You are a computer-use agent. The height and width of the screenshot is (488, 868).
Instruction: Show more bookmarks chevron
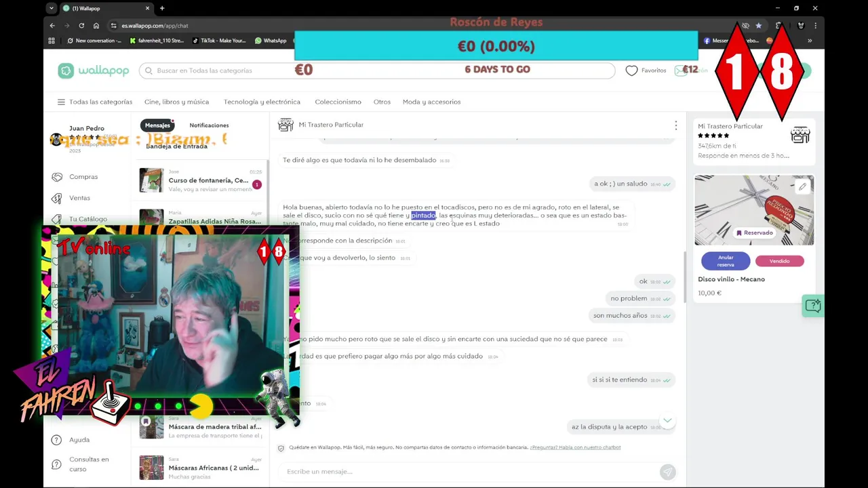(810, 41)
